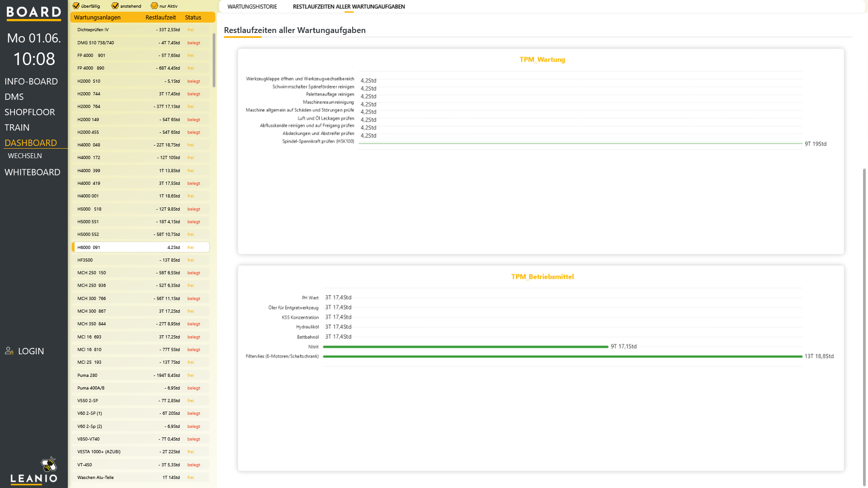Image resolution: width=868 pixels, height=488 pixels.
Task: Select Puma 280 row
Action: (x=140, y=375)
